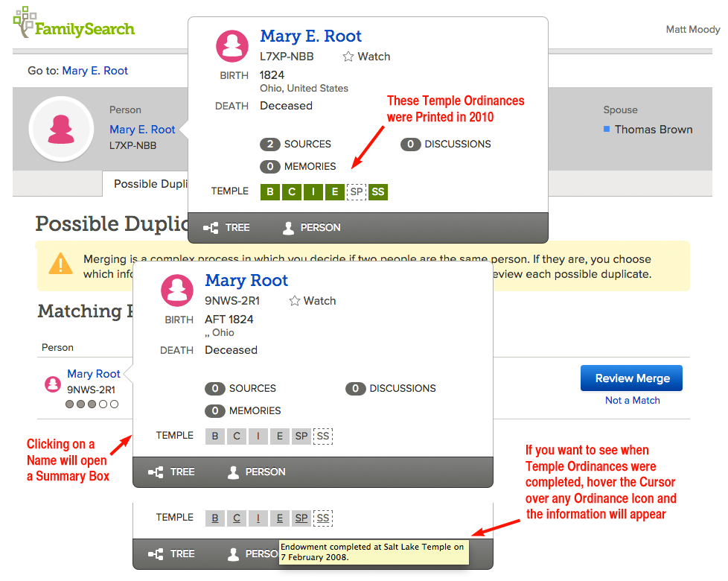Click underlined SP ordinance icon in bottom temple row

[301, 518]
